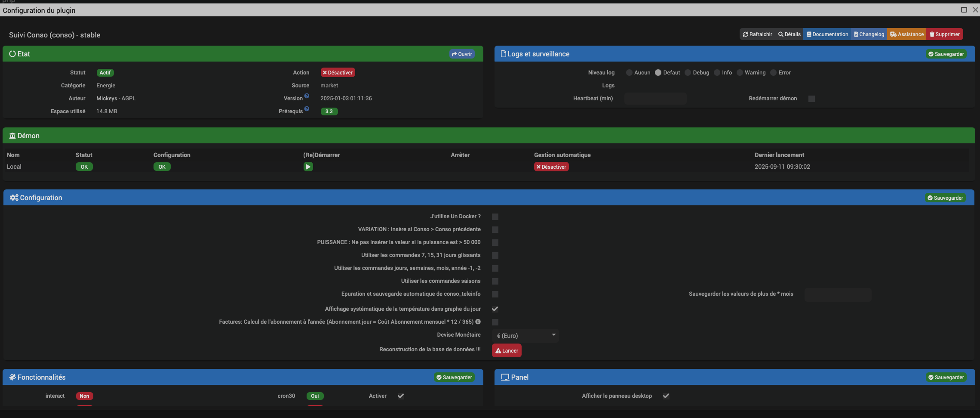This screenshot has height=418, width=980.
Task: Enable the "J'utilise Un Docker" checkbox
Action: click(x=495, y=217)
